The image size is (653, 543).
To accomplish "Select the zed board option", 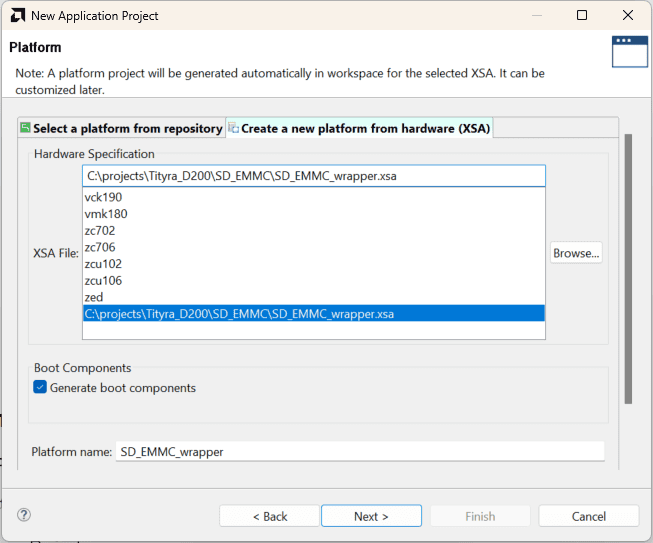I will (x=95, y=297).
